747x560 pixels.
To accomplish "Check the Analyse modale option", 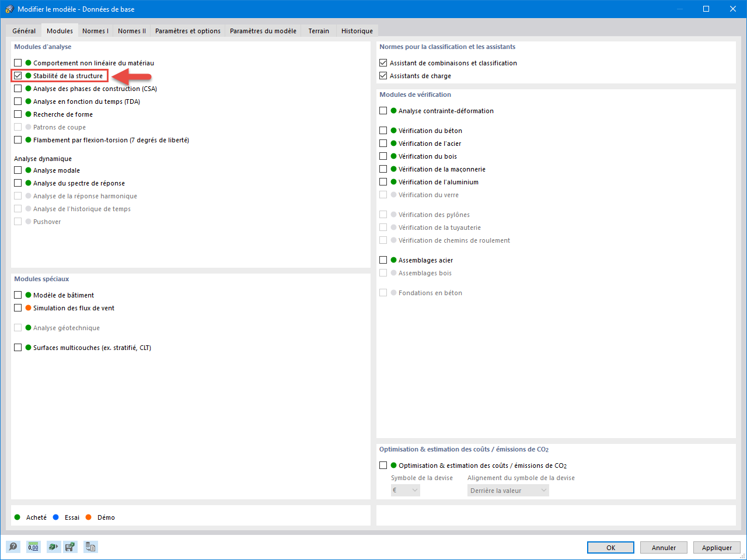I will pos(18,170).
